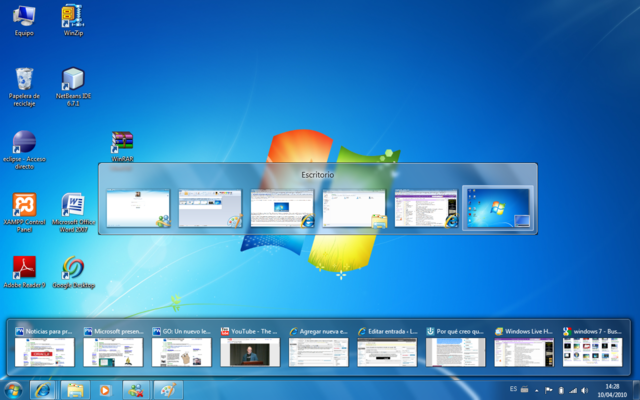Screen dimensions: 640x400
Task: Select the Explorer folder Alt-Tab thumbnail
Action: [x=354, y=208]
